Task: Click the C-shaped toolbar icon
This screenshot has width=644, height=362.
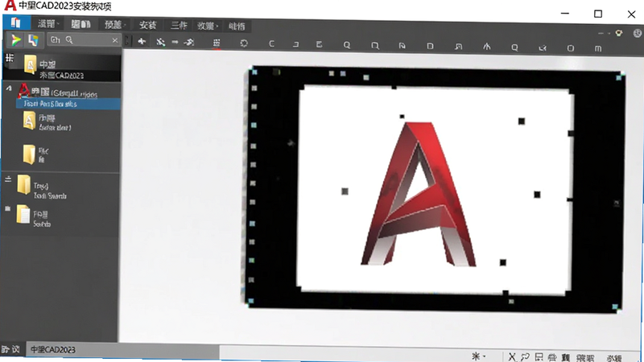Action: click(x=271, y=43)
